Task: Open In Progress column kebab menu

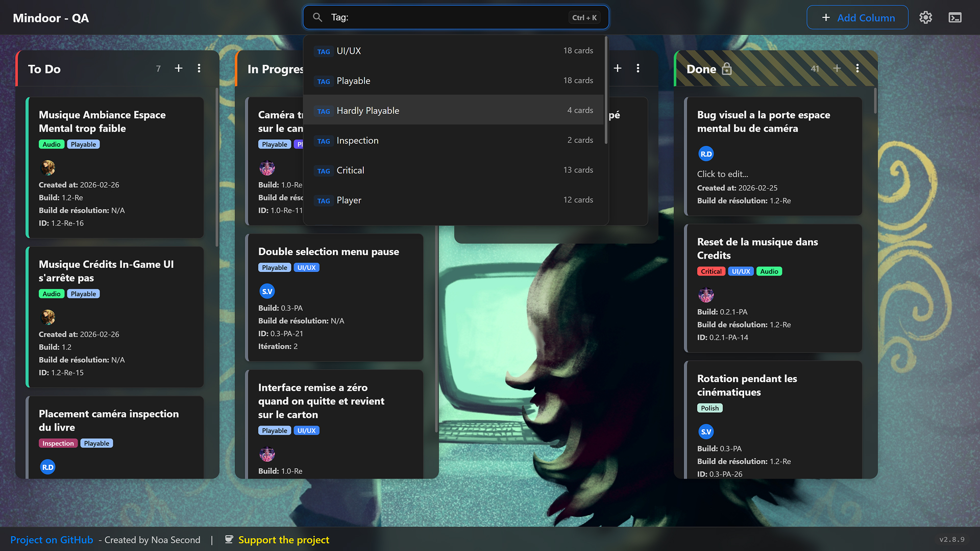Action: [638, 68]
